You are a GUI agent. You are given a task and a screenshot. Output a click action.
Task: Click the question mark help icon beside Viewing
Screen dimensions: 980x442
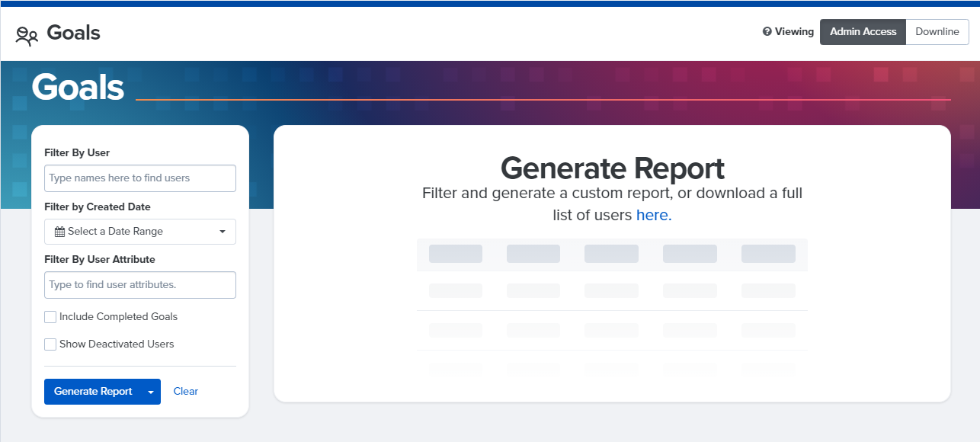tap(767, 32)
